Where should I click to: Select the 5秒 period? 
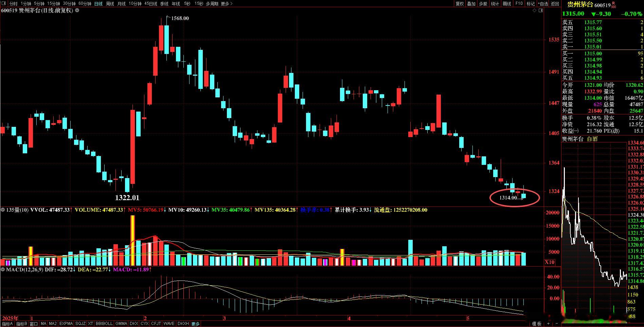(x=187, y=4)
